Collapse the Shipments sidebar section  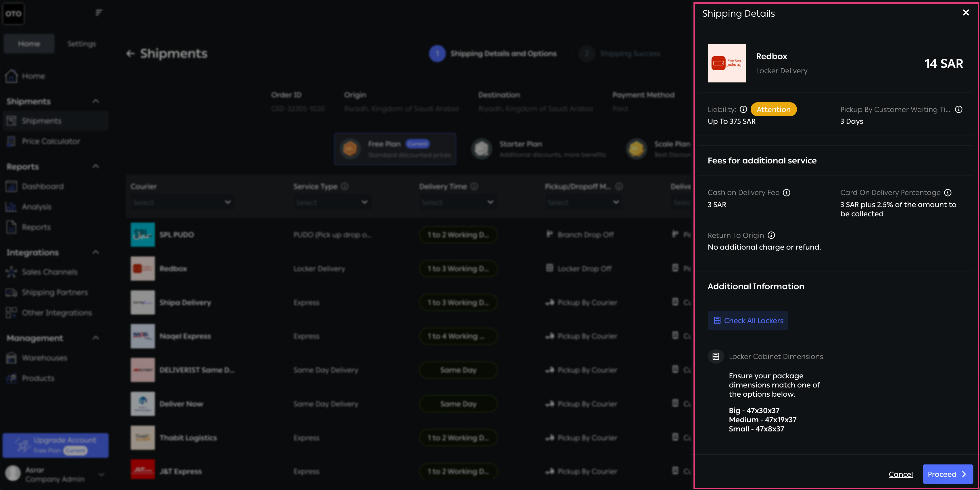point(95,101)
